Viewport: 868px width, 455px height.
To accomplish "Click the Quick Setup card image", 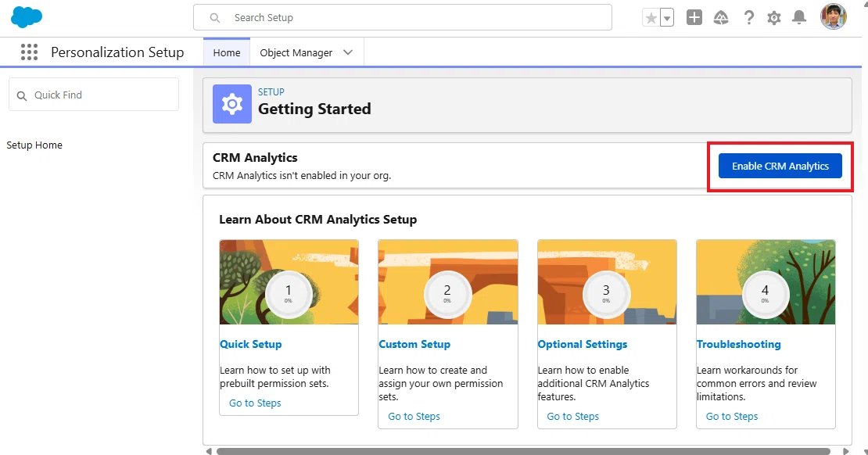I will [289, 281].
